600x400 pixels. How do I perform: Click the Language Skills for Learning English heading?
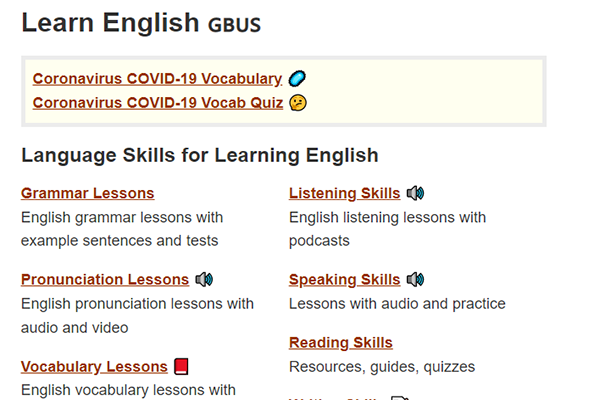point(199,155)
